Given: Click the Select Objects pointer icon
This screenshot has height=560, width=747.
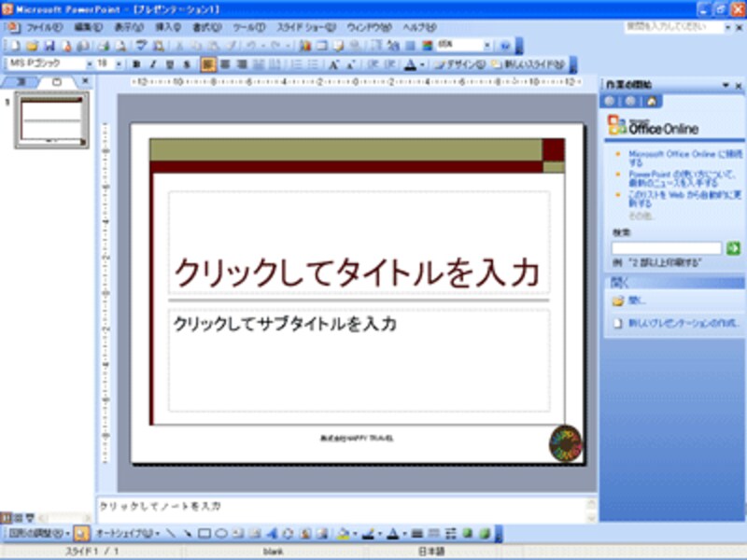Looking at the screenshot, I should click(81, 533).
